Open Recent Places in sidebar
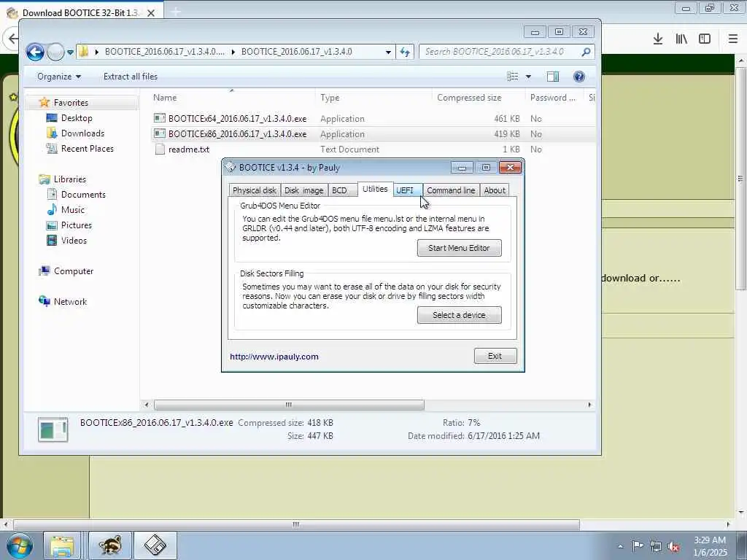The width and height of the screenshot is (747, 560). point(88,149)
